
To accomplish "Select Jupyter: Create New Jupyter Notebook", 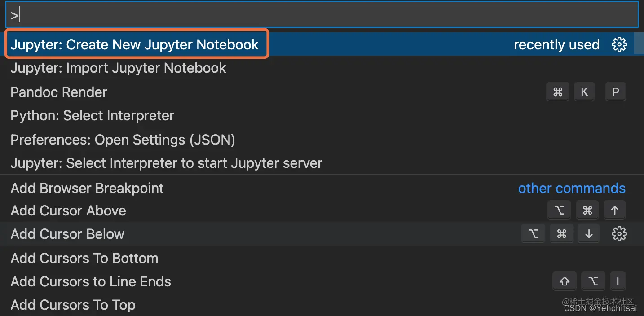I will pos(134,44).
